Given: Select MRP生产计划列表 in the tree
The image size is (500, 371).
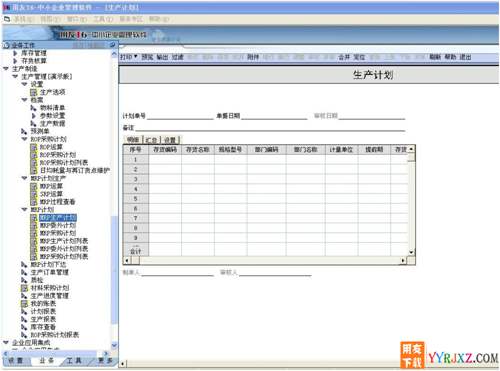Looking at the screenshot, I should pos(64,241).
